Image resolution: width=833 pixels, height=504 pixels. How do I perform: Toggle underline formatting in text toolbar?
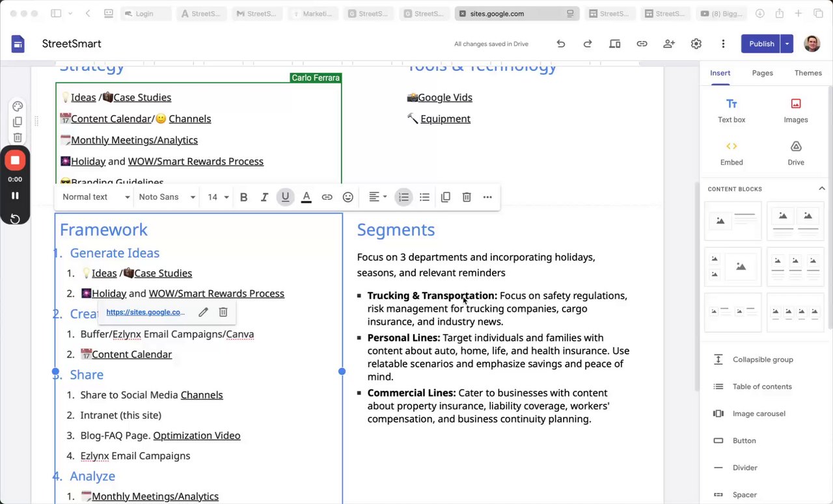coord(285,197)
